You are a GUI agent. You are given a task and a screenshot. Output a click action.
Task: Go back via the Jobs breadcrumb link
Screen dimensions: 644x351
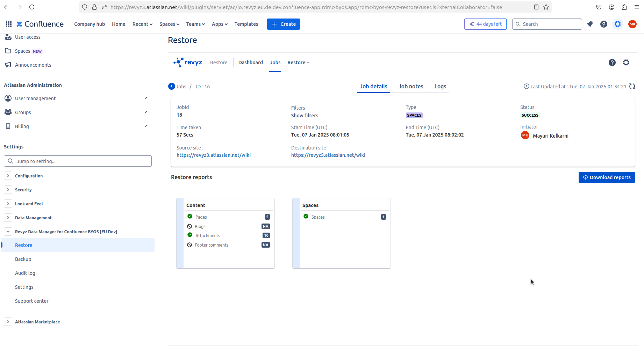[x=181, y=87]
